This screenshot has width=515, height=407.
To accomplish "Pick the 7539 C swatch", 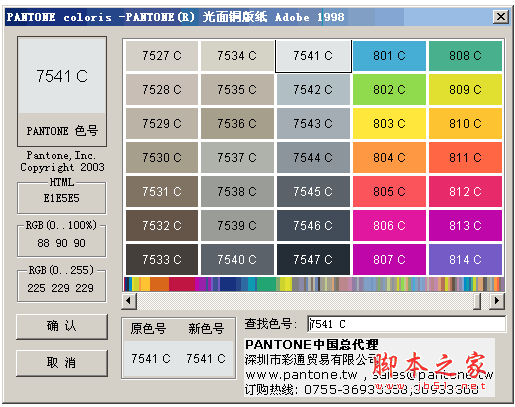I will click(x=237, y=226).
